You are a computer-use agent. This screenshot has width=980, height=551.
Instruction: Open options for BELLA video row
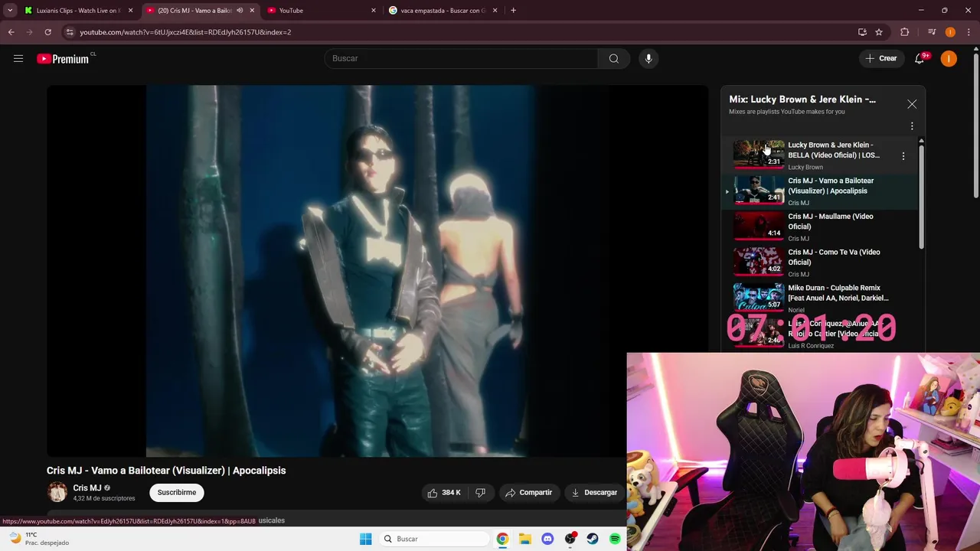903,156
